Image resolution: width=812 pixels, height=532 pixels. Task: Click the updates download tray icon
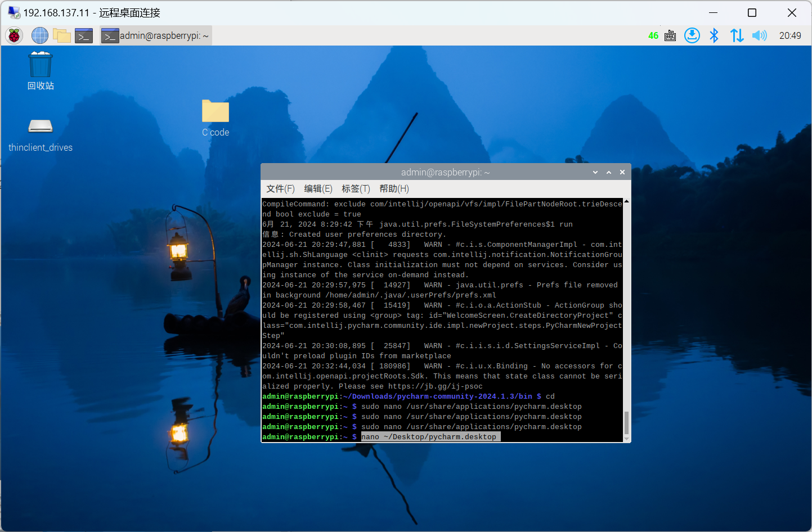tap(692, 35)
